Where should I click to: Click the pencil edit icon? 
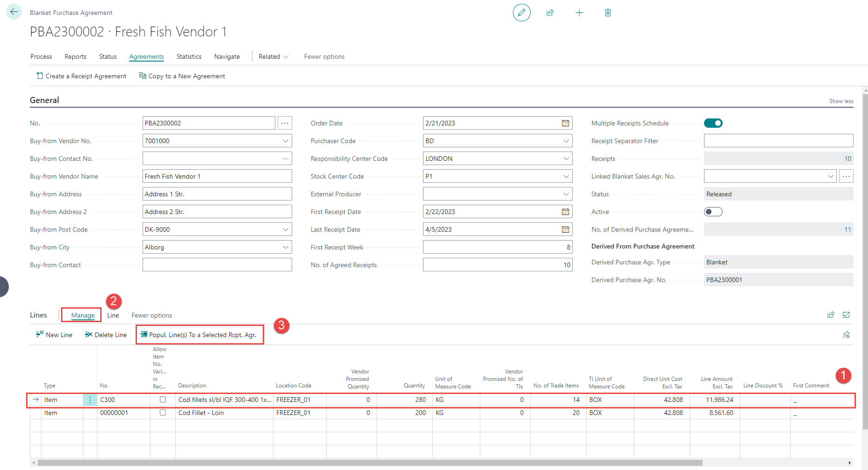tap(521, 13)
